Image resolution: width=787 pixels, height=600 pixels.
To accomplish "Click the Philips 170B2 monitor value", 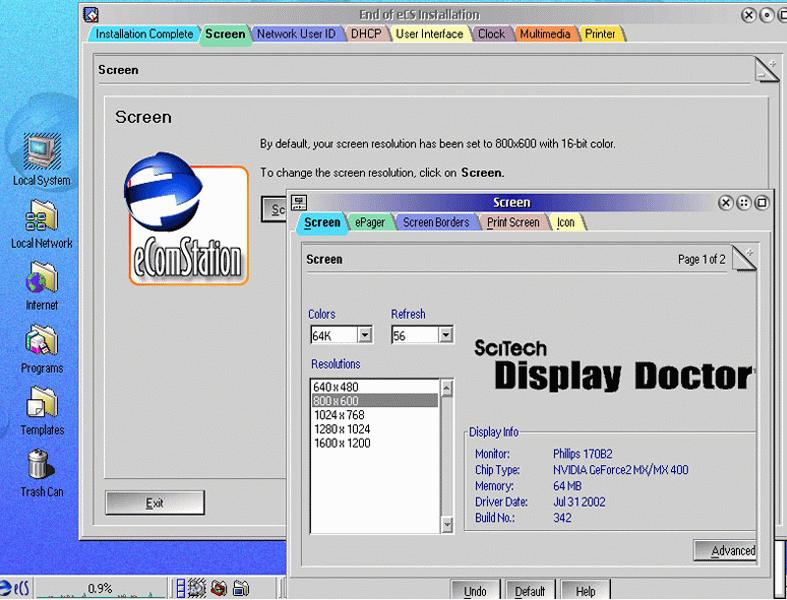I will coord(582,454).
